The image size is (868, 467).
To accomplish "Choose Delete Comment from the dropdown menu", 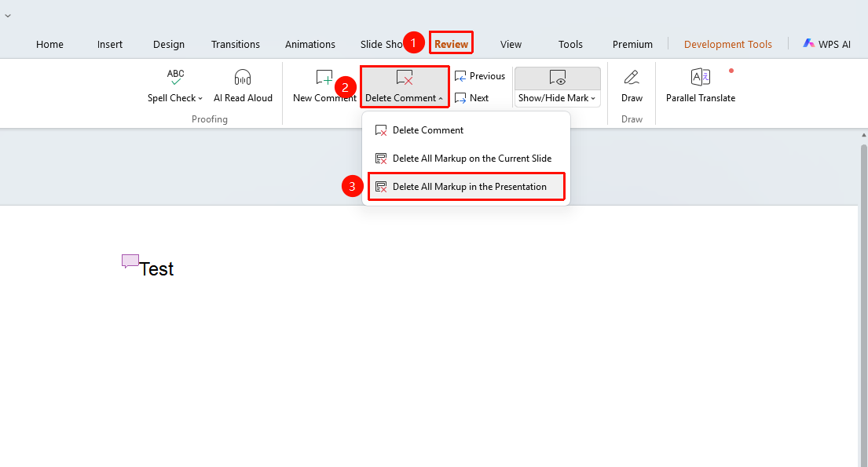I will [x=466, y=130].
